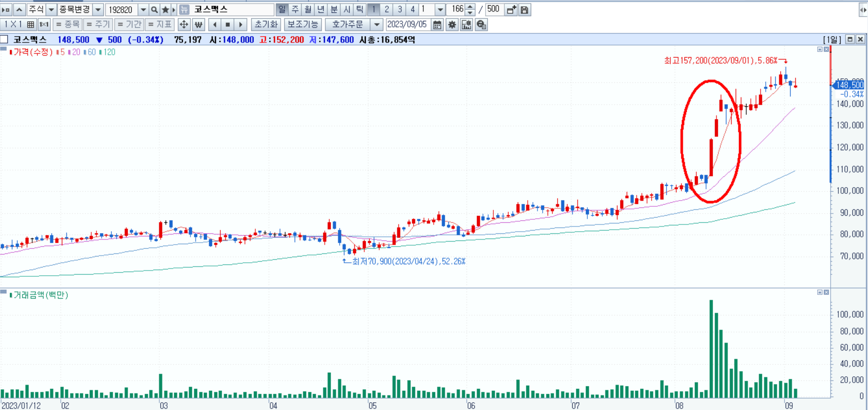This screenshot has width=868, height=410.
Task: Open the stock code 192820 history dropdown
Action: 143,10
